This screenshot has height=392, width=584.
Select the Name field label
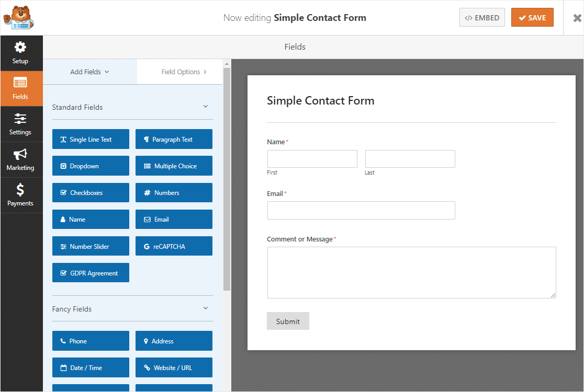(276, 142)
